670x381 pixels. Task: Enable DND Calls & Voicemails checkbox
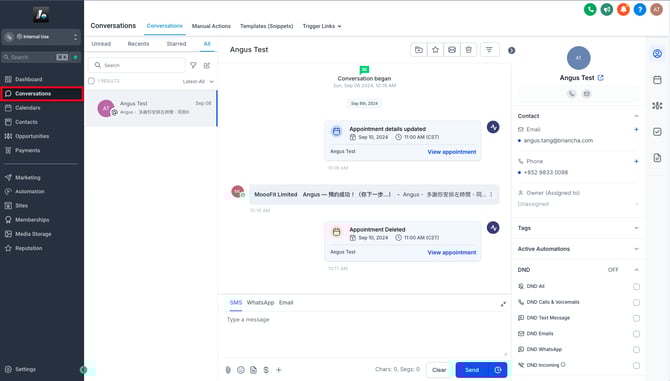pos(636,302)
